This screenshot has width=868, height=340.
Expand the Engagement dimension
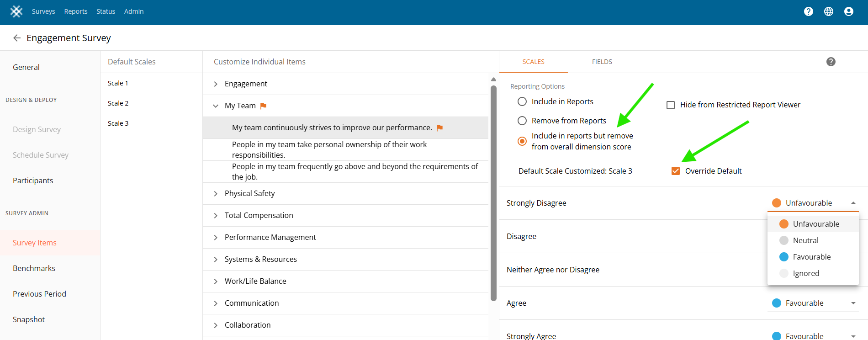(x=216, y=84)
